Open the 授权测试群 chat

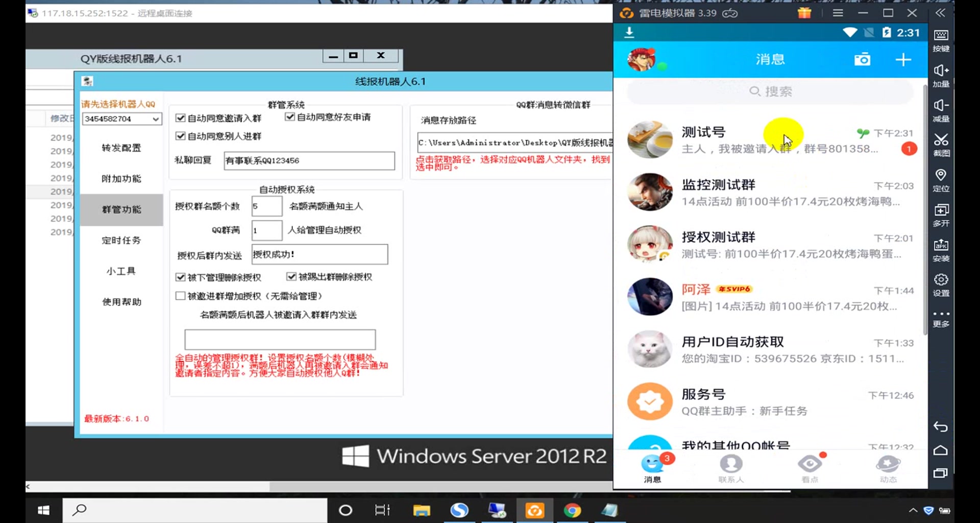pyautogui.click(x=771, y=245)
